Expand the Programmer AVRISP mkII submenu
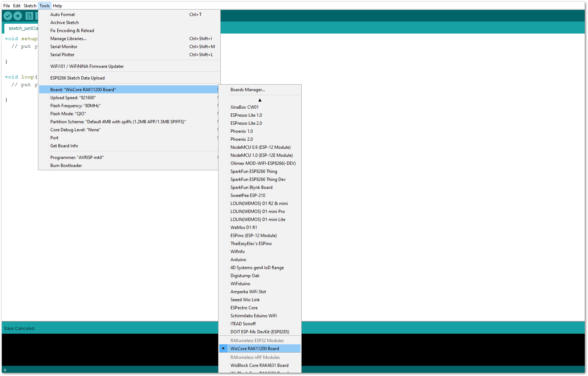588x376 pixels. click(129, 158)
